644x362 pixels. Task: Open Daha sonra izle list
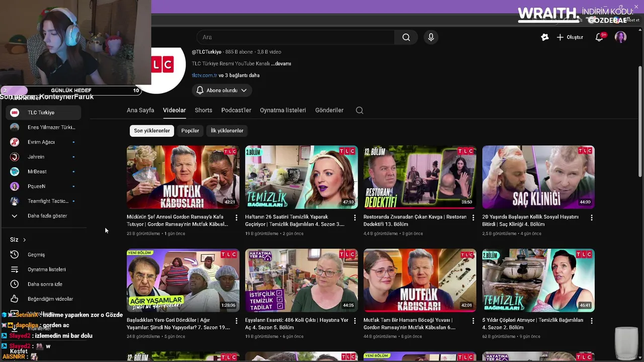coord(43,284)
